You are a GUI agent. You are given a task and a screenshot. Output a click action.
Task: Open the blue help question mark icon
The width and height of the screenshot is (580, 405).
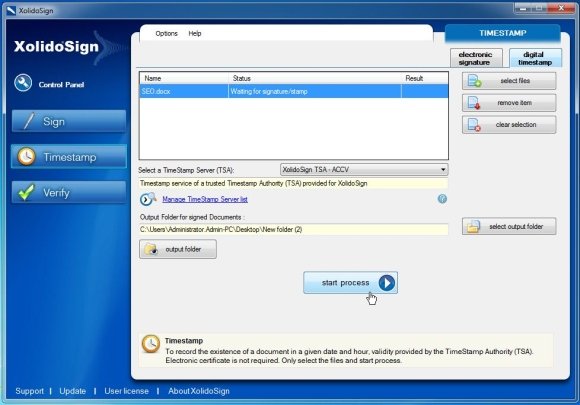[x=442, y=199]
